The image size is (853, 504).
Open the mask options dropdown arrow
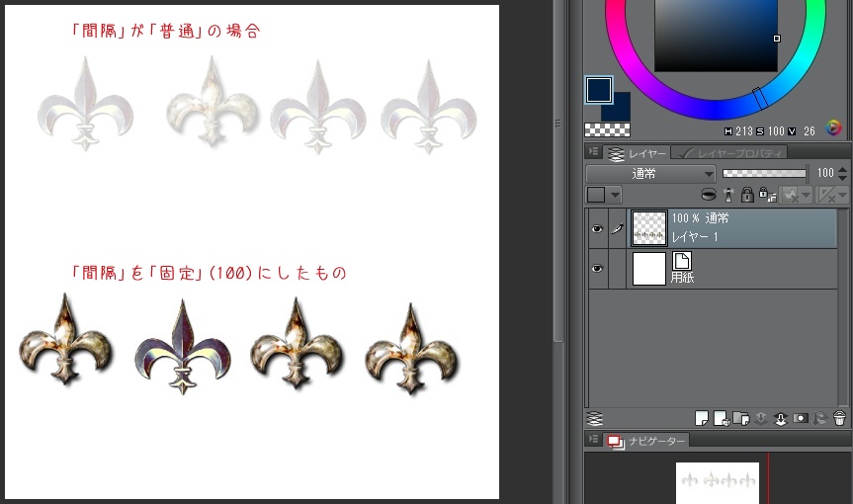pyautogui.click(x=806, y=195)
